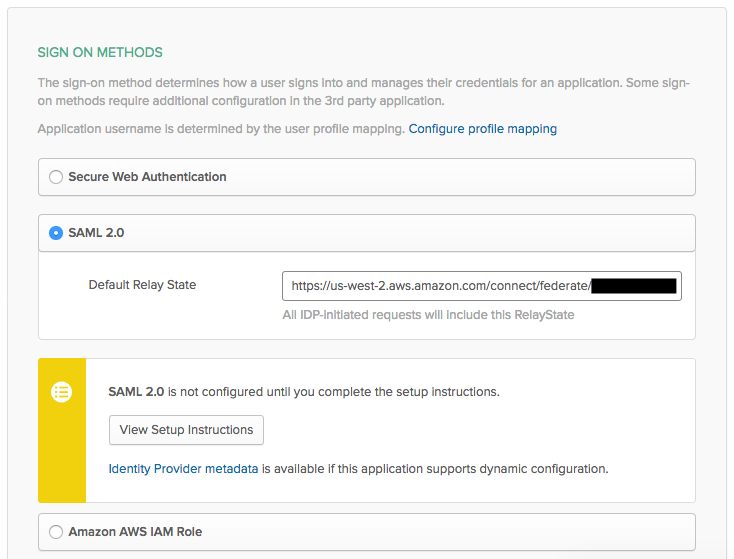
Task: Click the 'SAML 2.0 is not configured' message
Action: click(x=304, y=391)
